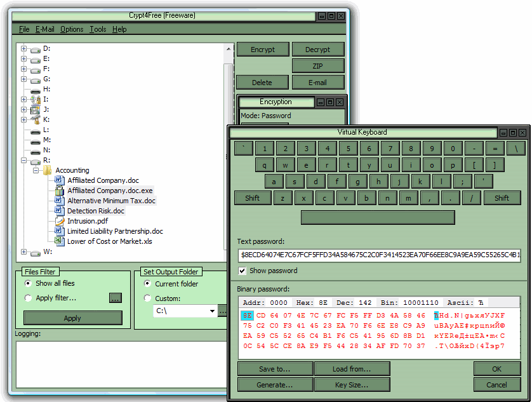This screenshot has height=402, width=532.
Task: Confirm with OK in Virtual Keyboard
Action: click(x=497, y=369)
